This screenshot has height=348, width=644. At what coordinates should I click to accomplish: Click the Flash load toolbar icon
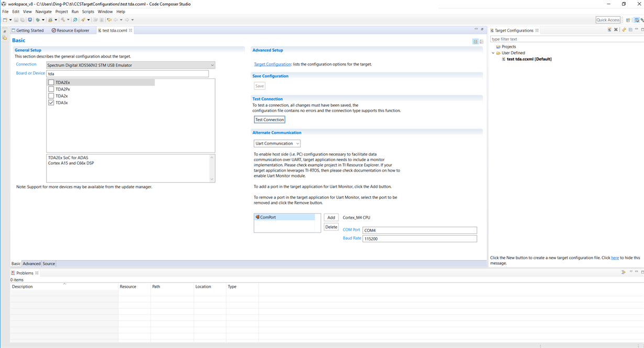pos(50,20)
